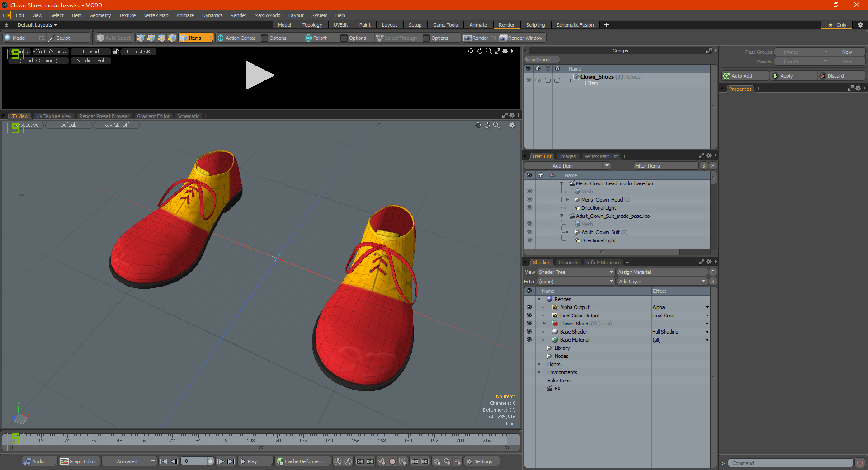Open the Action Center tool
The height and width of the screenshot is (470, 868).
(x=236, y=38)
